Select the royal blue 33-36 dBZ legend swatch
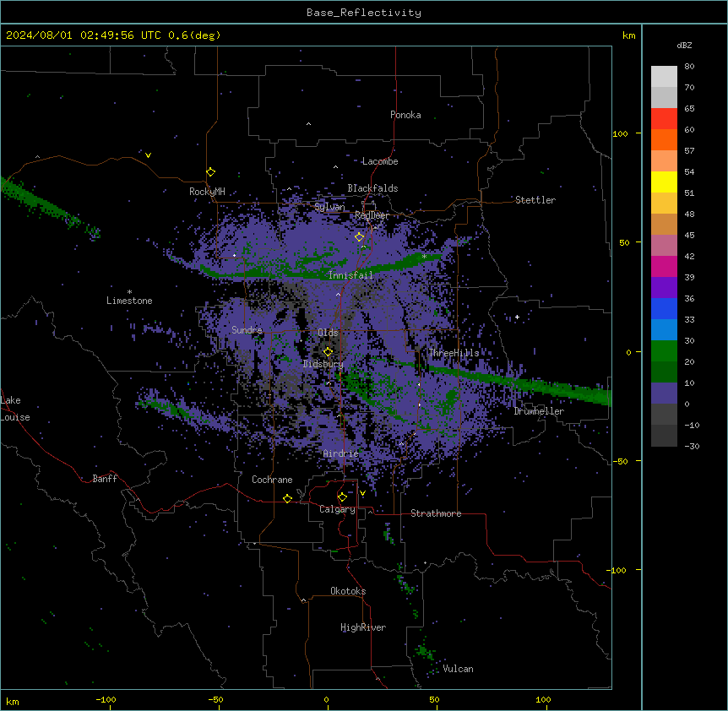The width and height of the screenshot is (728, 711). 664,309
